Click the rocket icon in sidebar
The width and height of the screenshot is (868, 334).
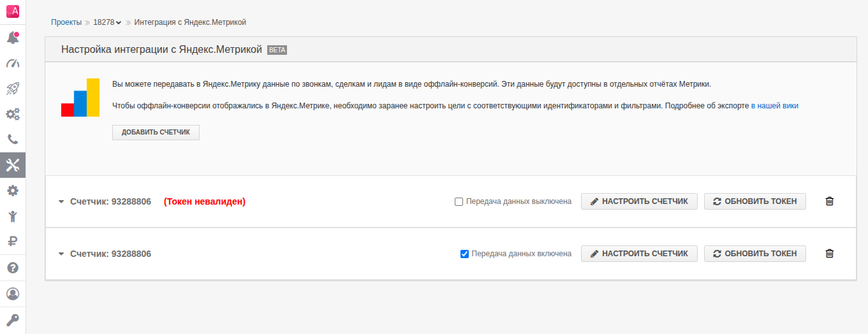(13, 89)
